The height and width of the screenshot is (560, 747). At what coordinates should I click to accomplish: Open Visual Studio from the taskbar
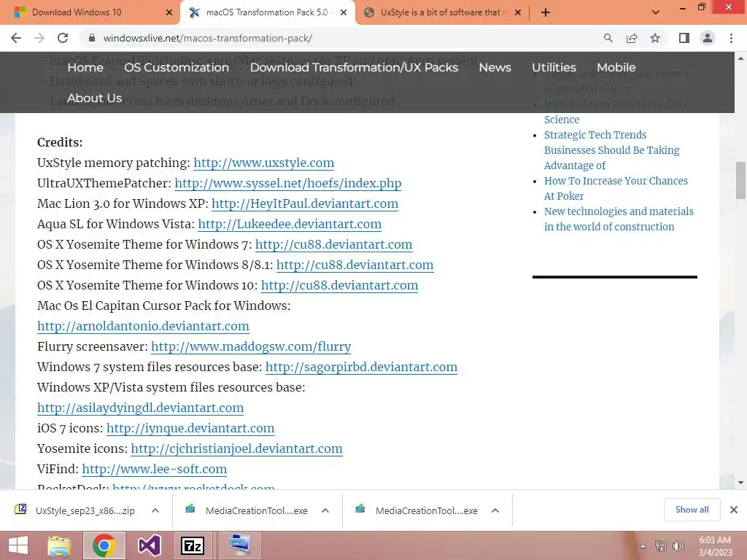pos(149,545)
